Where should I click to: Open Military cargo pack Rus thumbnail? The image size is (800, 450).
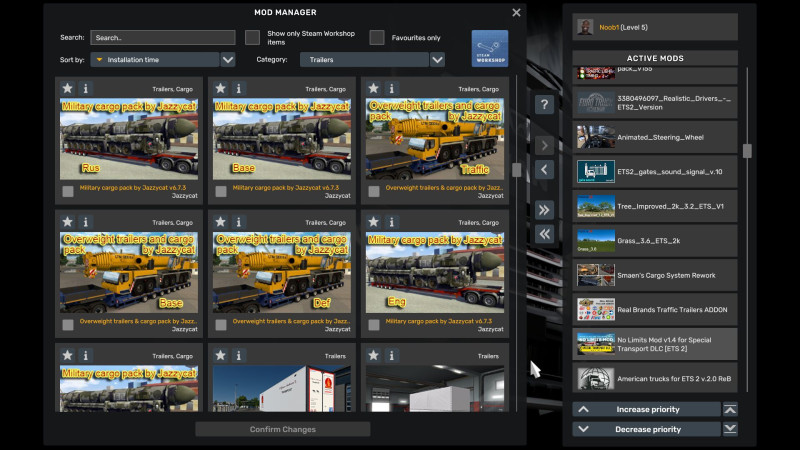(x=129, y=139)
